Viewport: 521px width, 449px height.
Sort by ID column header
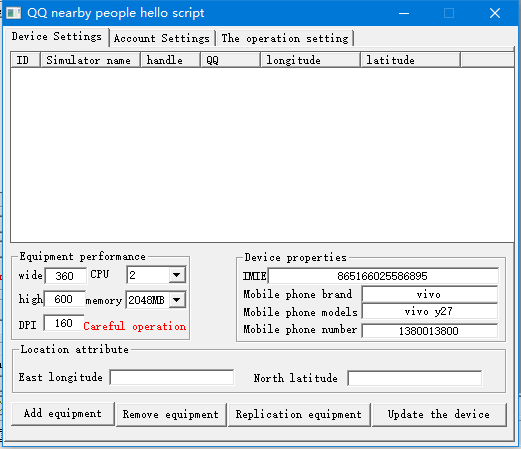[25, 60]
